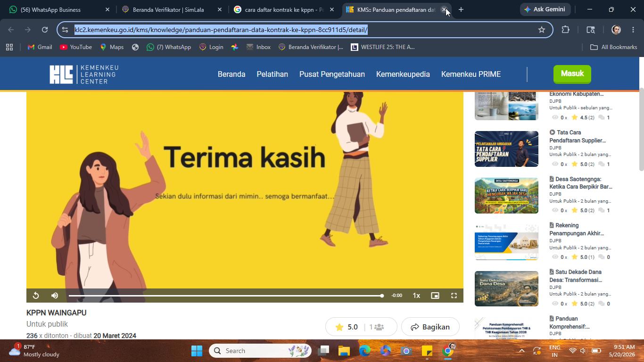This screenshot has height=362, width=644.
Task: Open the Maps bookmark
Action: tap(112, 47)
